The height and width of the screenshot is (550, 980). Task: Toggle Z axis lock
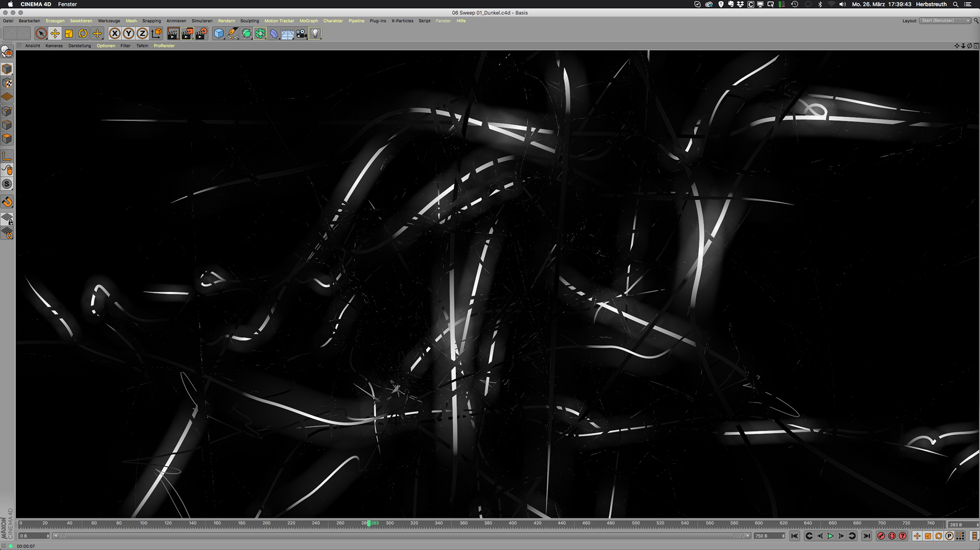point(142,34)
